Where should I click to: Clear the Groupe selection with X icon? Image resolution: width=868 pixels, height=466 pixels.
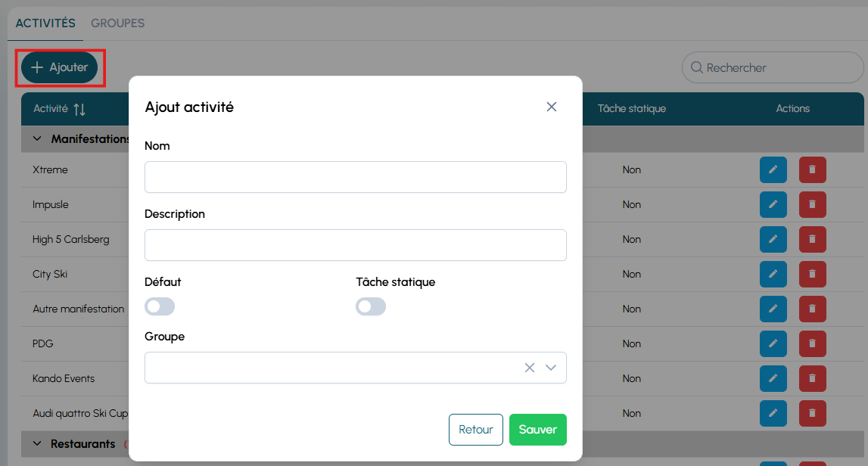click(x=530, y=368)
